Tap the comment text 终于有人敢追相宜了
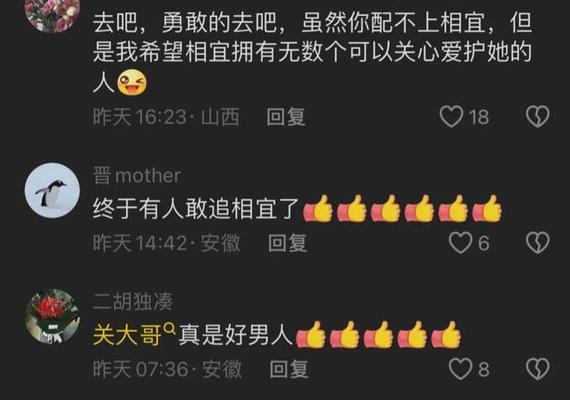Viewport: 570px width, 400px height. [196, 209]
